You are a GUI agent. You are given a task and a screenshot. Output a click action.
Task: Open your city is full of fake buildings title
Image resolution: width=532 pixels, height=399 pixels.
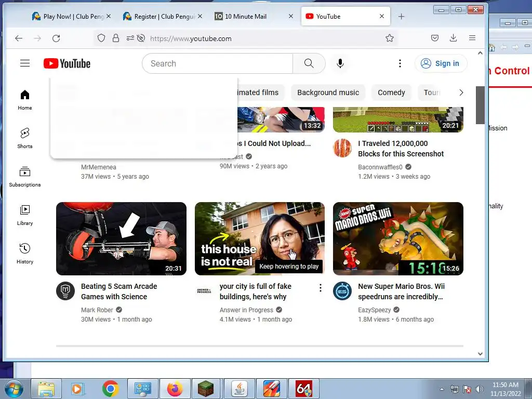coord(256,291)
